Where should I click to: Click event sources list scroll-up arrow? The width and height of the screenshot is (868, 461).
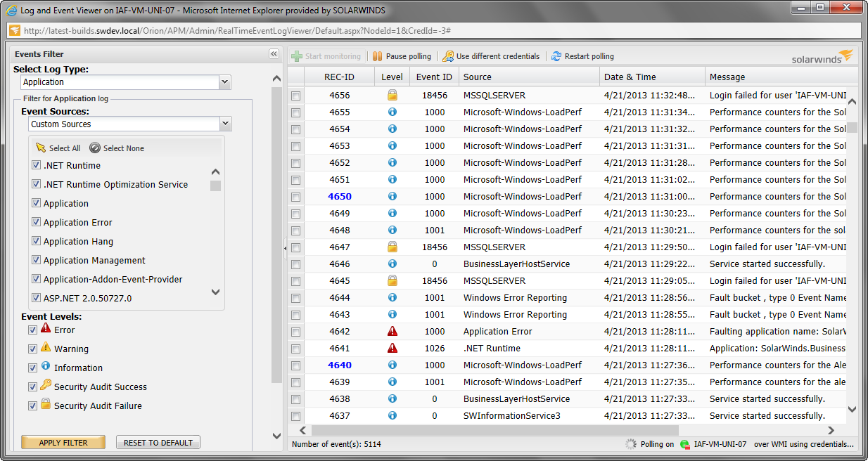pos(215,172)
